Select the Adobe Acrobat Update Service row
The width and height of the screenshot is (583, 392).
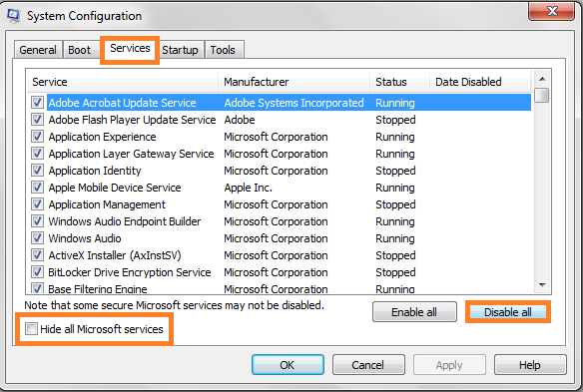tap(289, 103)
